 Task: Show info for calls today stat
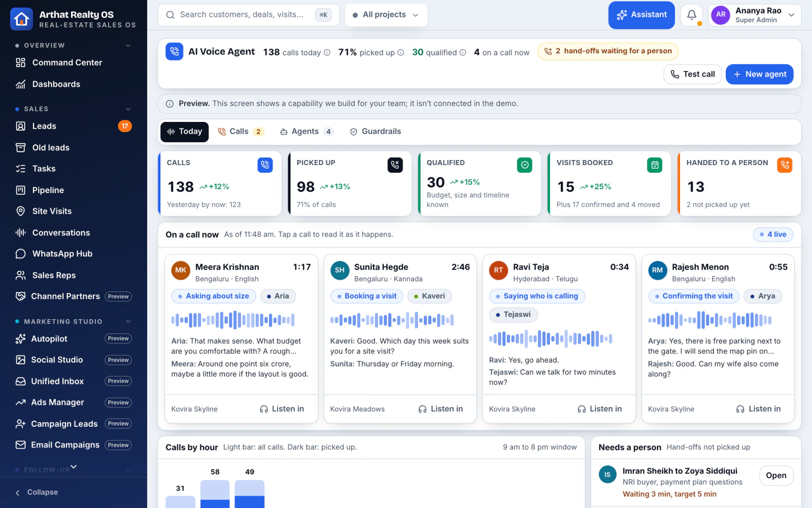[x=327, y=52]
